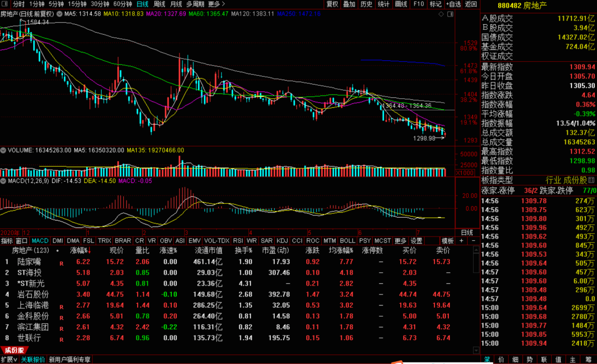Screen dimensions: 597x364
Task: Click the stock list scrollbar down arrow
Action: [476, 350]
